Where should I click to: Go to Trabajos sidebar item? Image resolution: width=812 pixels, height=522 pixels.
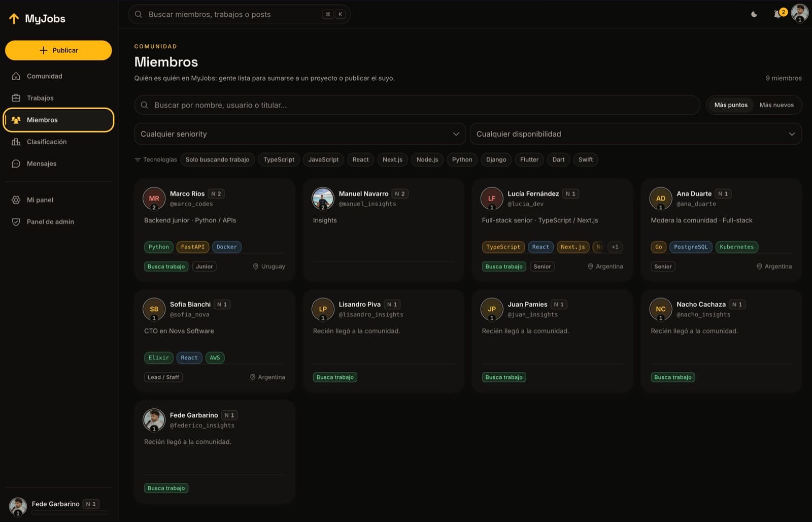(58, 98)
